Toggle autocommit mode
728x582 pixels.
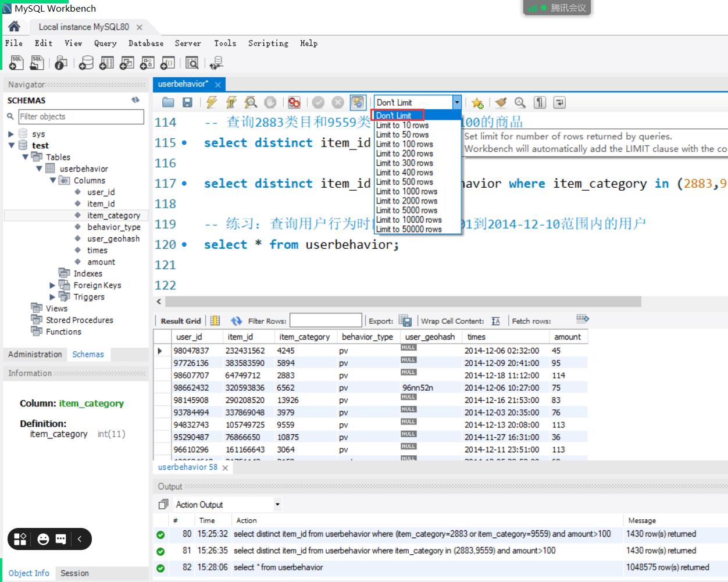coord(358,102)
